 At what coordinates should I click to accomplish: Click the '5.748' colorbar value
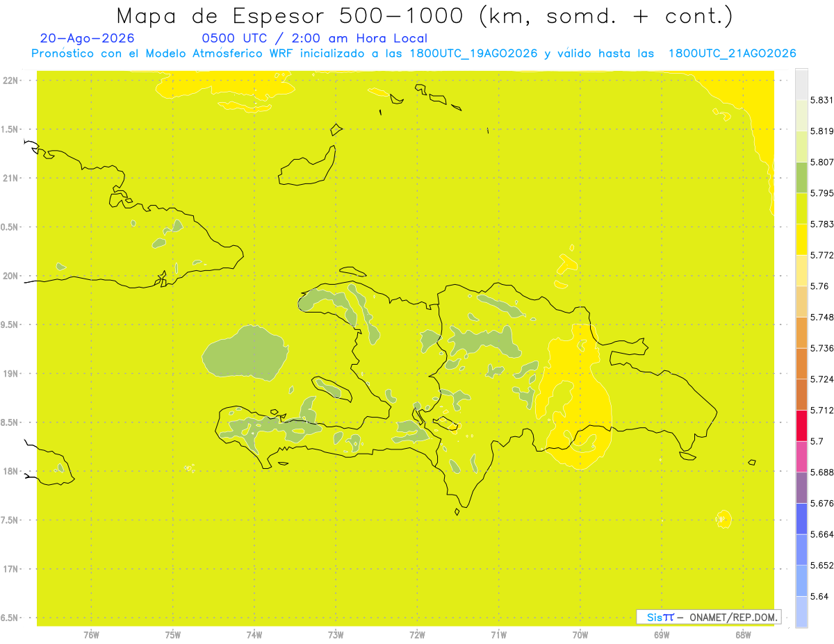[x=821, y=317]
